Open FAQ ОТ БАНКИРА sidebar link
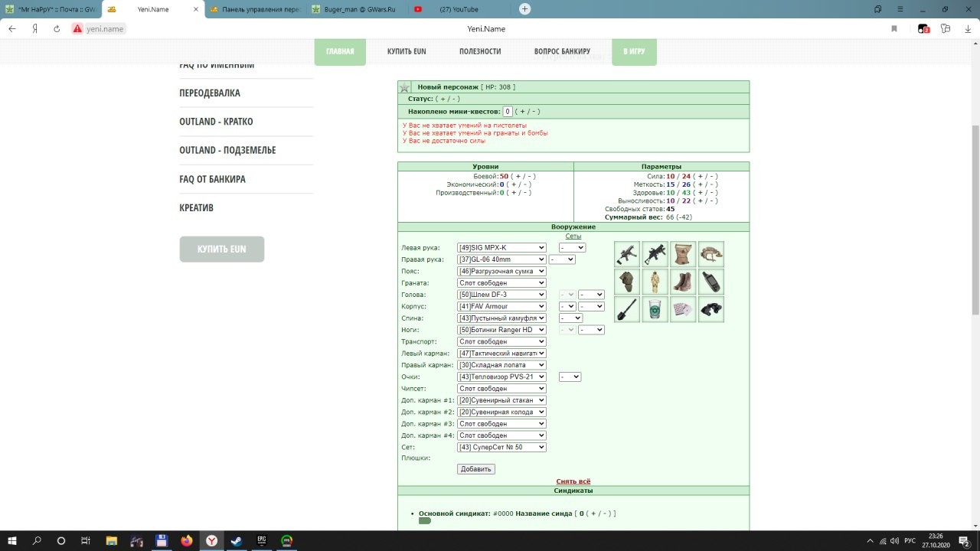The height and width of the screenshot is (551, 980). point(213,179)
